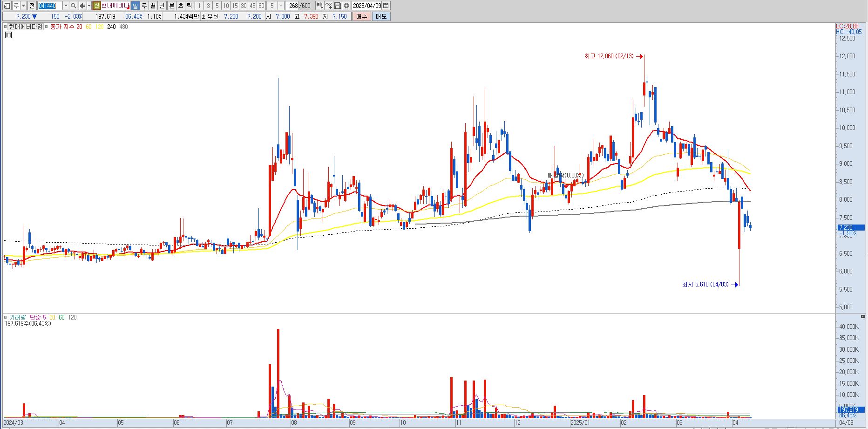Open the stock code history dropdown
This screenshot has height=429, width=868.
coord(66,6)
